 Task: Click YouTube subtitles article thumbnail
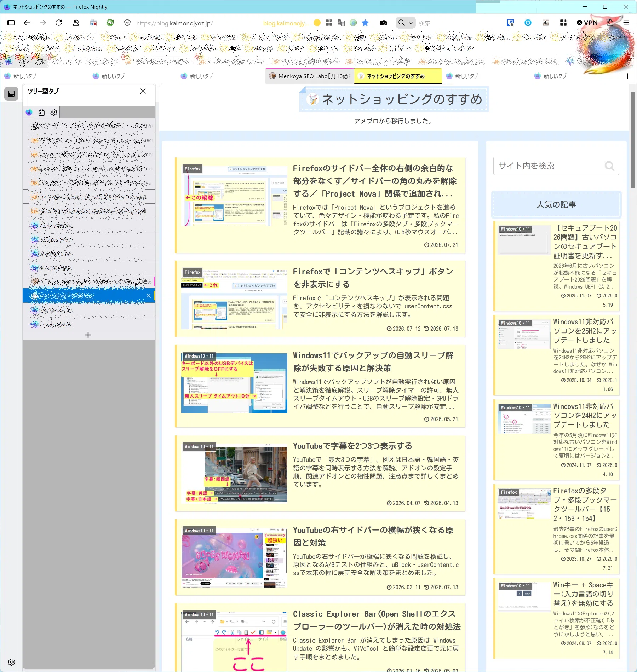pos(234,474)
